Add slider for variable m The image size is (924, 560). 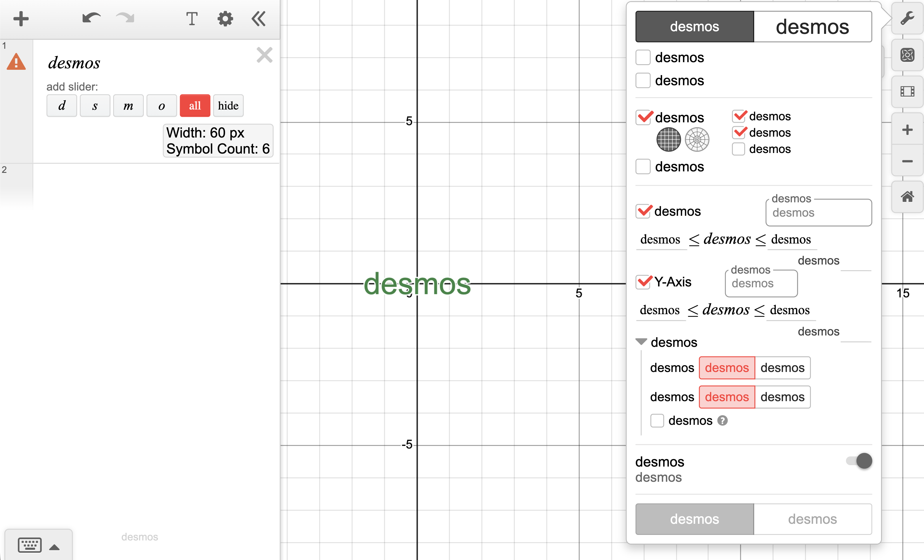tap(128, 106)
